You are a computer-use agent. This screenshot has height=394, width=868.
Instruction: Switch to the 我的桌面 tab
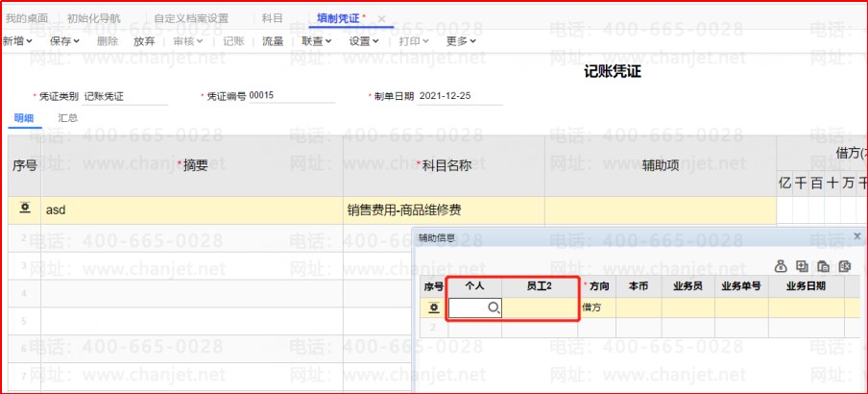[27, 19]
